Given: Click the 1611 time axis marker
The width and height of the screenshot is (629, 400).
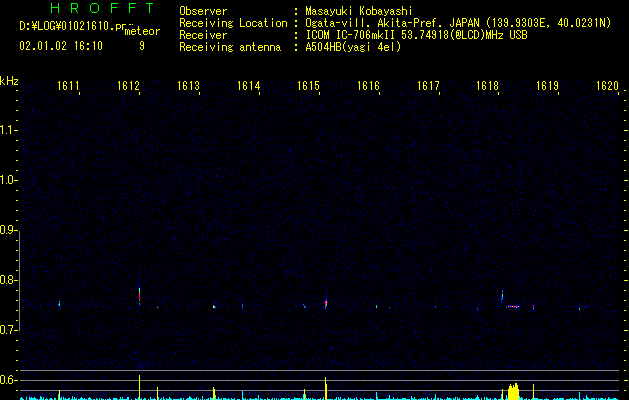Looking at the screenshot, I should 68,86.
